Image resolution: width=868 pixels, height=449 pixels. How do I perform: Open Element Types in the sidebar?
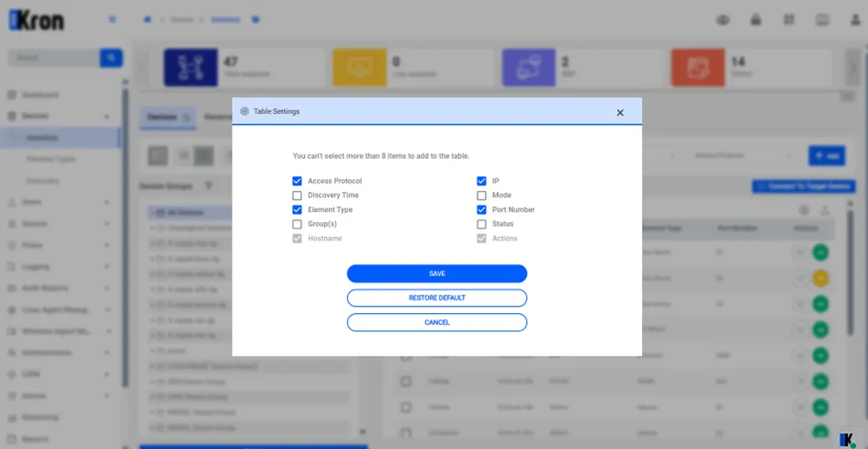[x=51, y=160]
